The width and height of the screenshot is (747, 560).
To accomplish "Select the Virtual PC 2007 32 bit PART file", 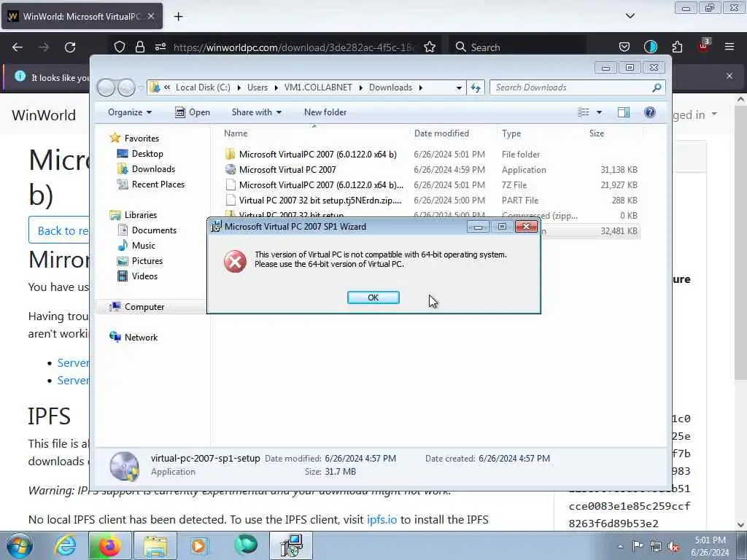I will pos(320,200).
